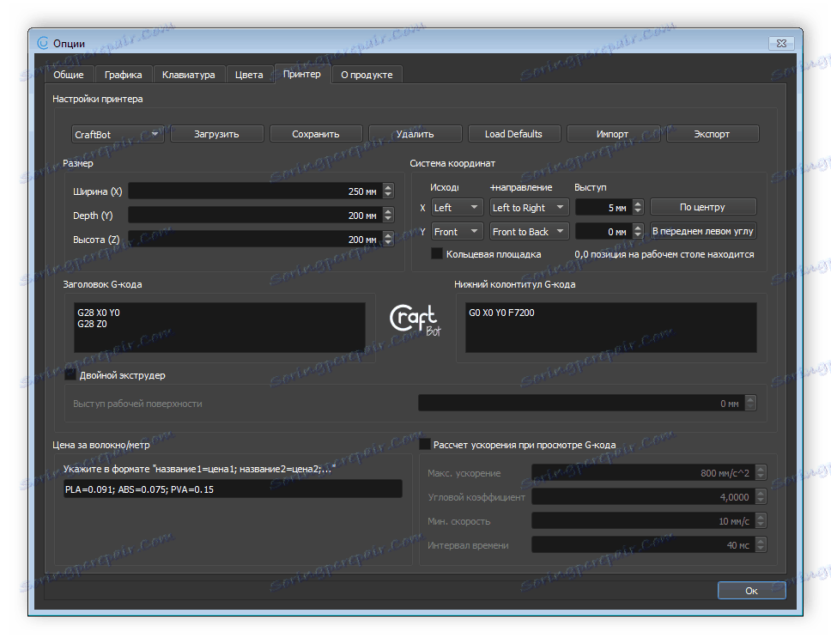Switch to the Графика tab
The width and height of the screenshot is (831, 644).
[x=123, y=75]
